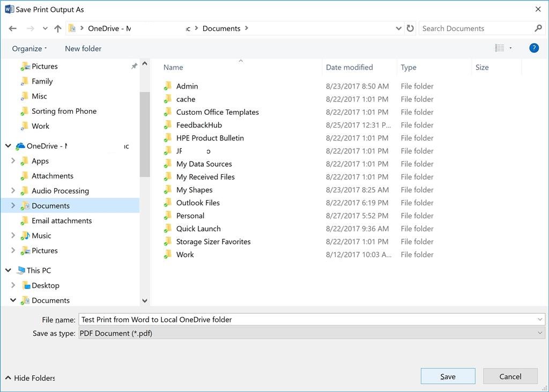This screenshot has height=392, width=549.
Task: Unpin Pictures using the pin icon
Action: 134,66
